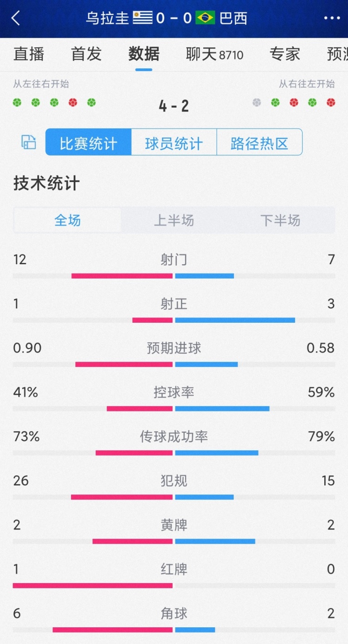
Task: Select the 球员统计 button
Action: (x=174, y=143)
